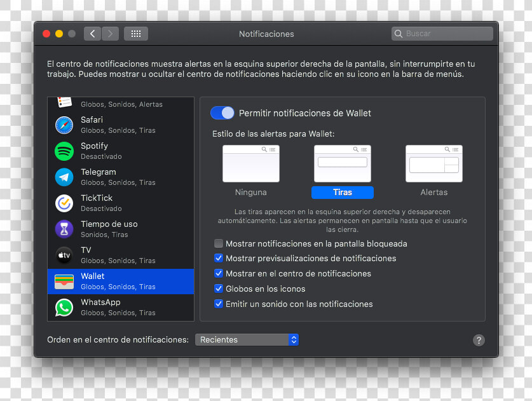Select Tiempo de uso in the list
The height and width of the screenshot is (401, 532).
point(121,229)
